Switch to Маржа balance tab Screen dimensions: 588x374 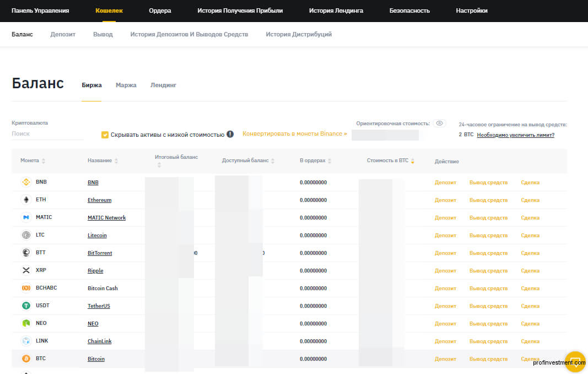126,86
